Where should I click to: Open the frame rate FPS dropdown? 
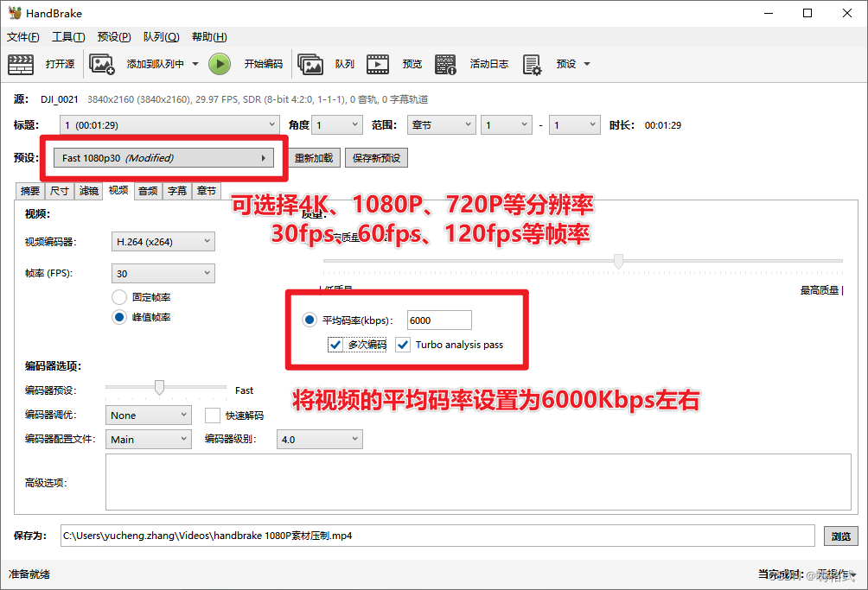click(163, 273)
